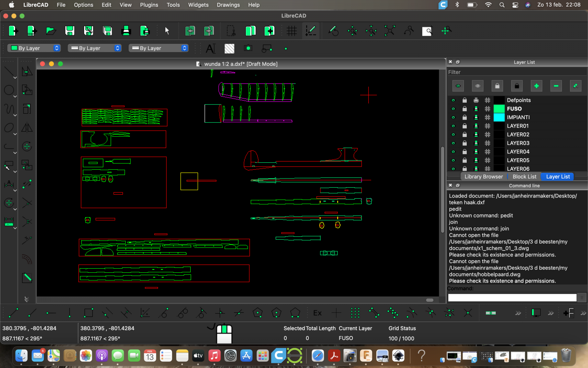This screenshot has width=588, height=368.
Task: Click the Zoom Pan icon
Action: pyautogui.click(x=446, y=31)
